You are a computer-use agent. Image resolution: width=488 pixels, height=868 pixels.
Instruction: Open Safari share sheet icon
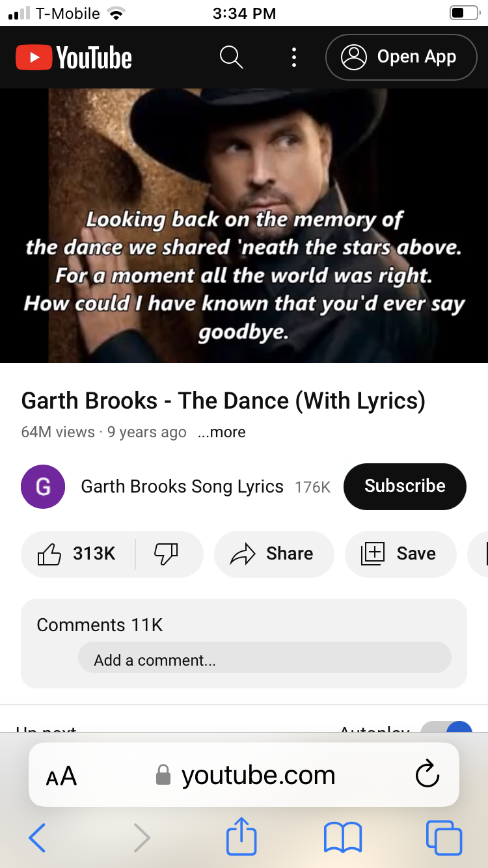pyautogui.click(x=241, y=836)
